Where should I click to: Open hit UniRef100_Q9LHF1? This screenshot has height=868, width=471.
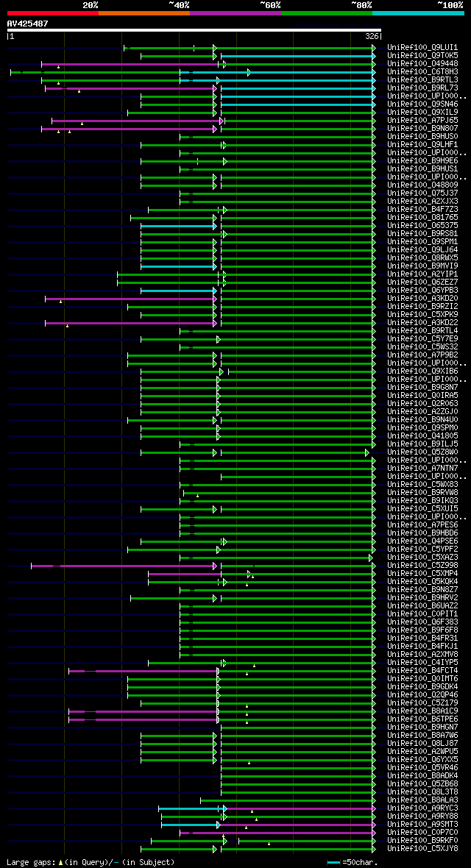coord(422,145)
